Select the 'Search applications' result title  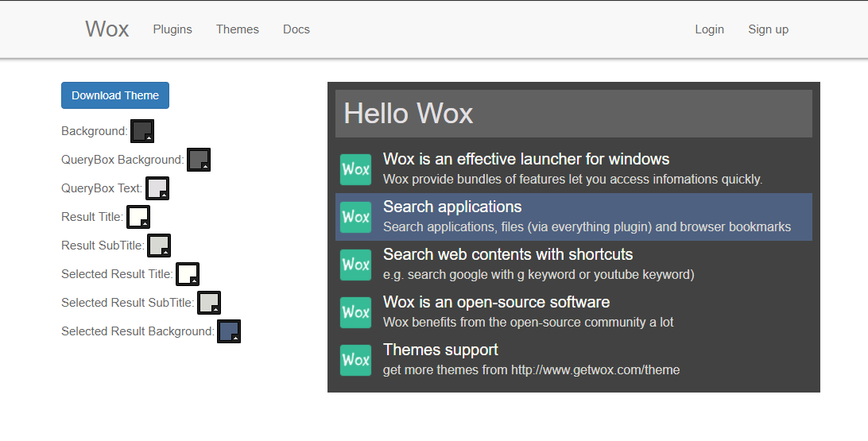452,207
